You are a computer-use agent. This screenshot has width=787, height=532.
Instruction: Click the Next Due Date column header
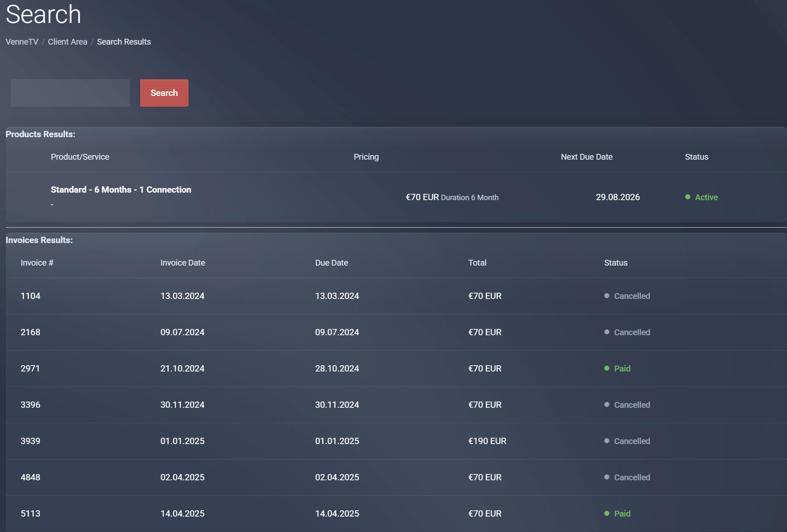pos(586,157)
